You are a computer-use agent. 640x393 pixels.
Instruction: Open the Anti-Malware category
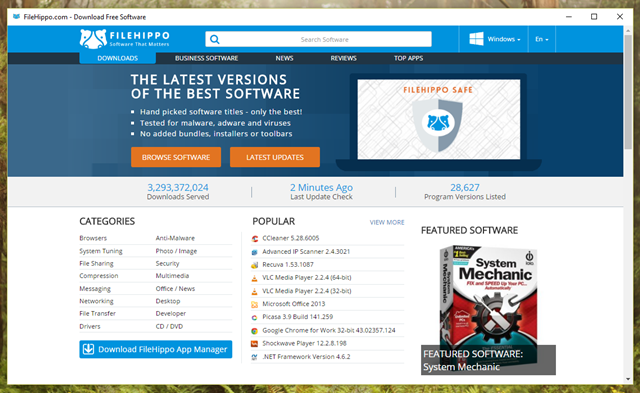175,238
